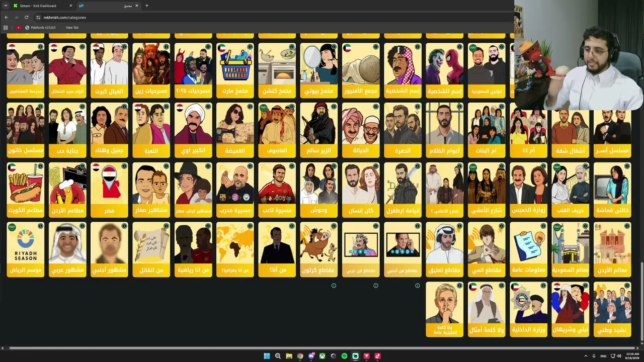View site information icon in address bar
The height and width of the screenshot is (362, 644).
click(38, 17)
